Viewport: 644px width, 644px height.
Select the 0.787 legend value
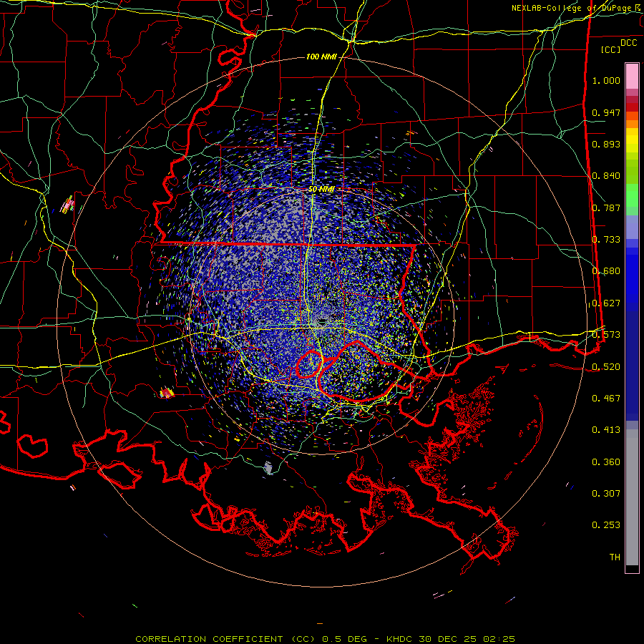coord(606,208)
